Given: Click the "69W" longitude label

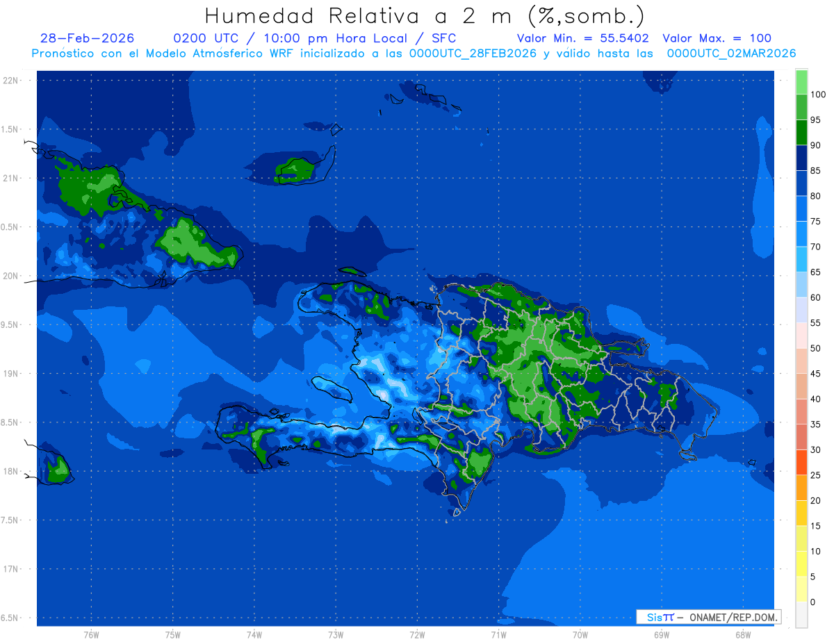Looking at the screenshot, I should [x=662, y=635].
